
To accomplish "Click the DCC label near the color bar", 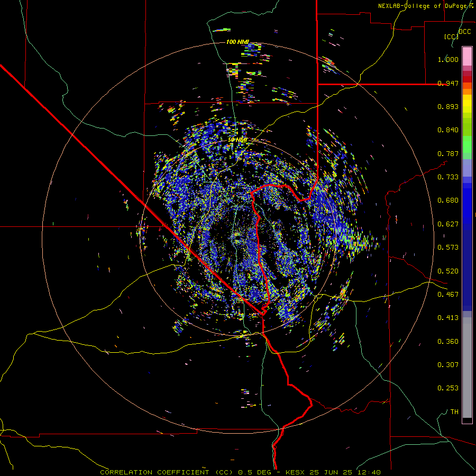I will [465, 32].
